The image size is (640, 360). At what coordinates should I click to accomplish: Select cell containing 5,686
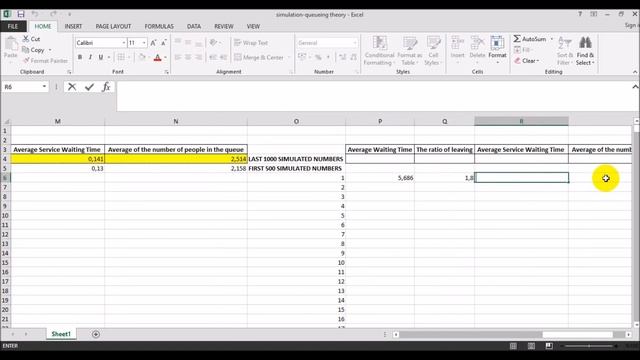coord(380,178)
